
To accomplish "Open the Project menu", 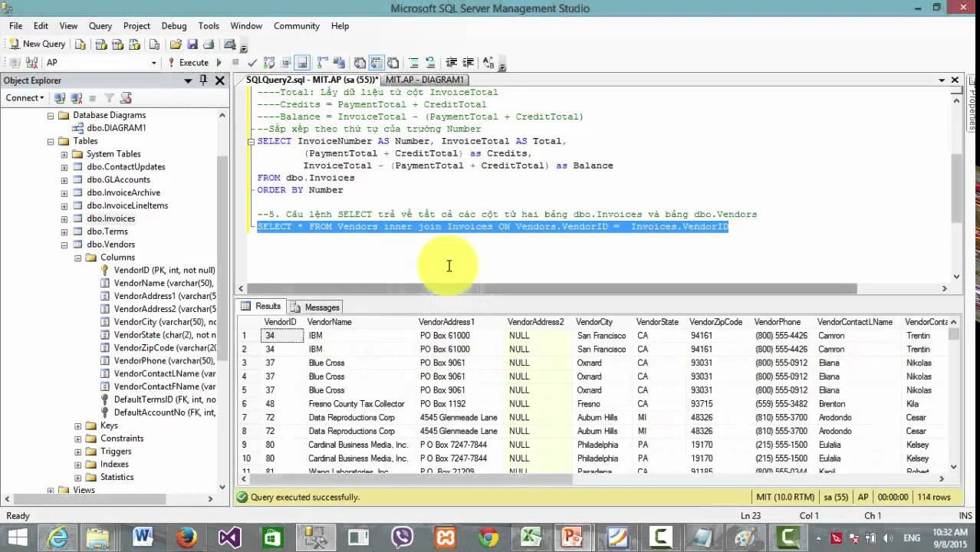I will (x=136, y=25).
